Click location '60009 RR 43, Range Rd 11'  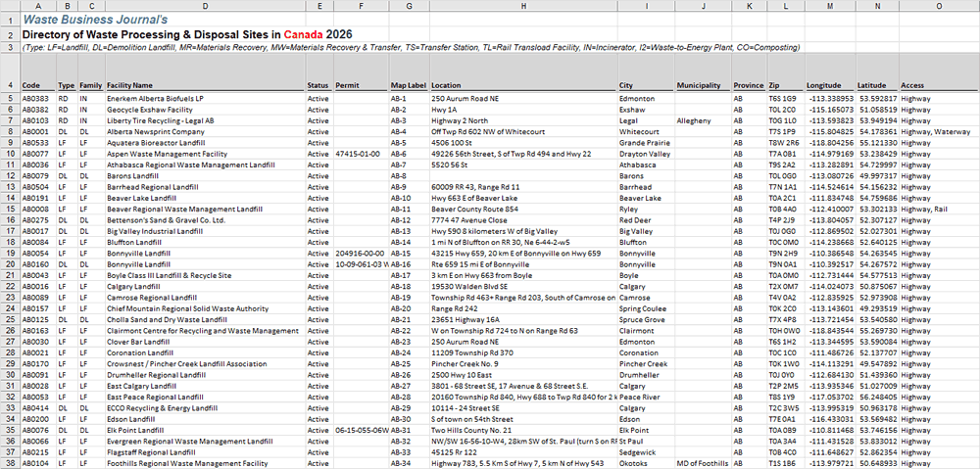pos(523,187)
